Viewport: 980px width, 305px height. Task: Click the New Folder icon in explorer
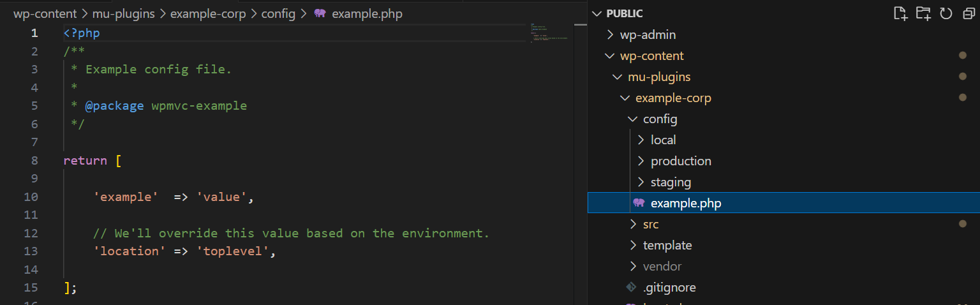pos(923,13)
